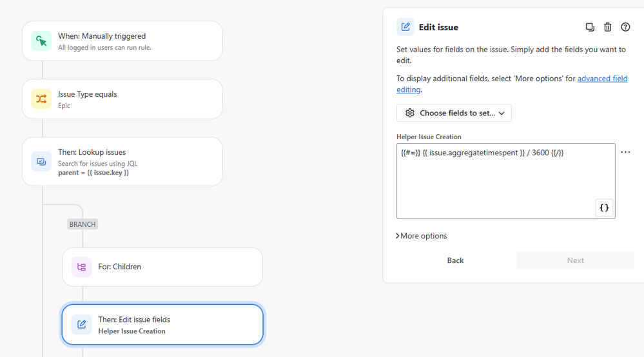Click the For Children branch icon
This screenshot has height=357, width=644.
tap(81, 267)
